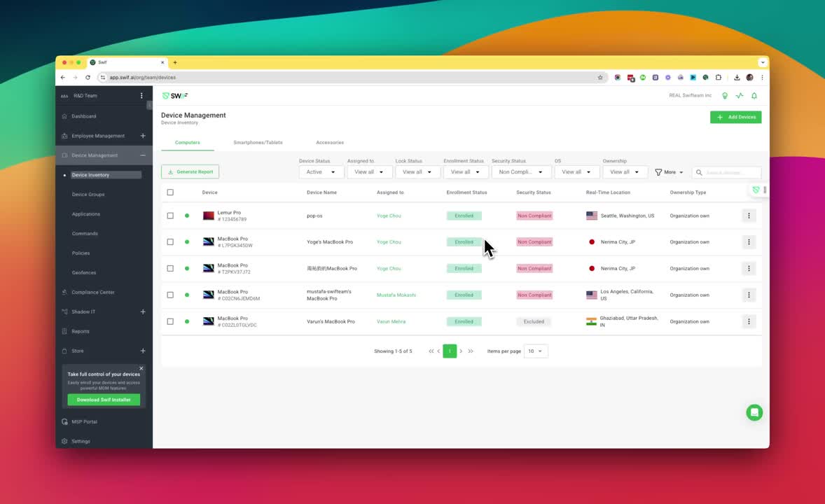
Task: Go to last page of results
Action: coord(471,351)
